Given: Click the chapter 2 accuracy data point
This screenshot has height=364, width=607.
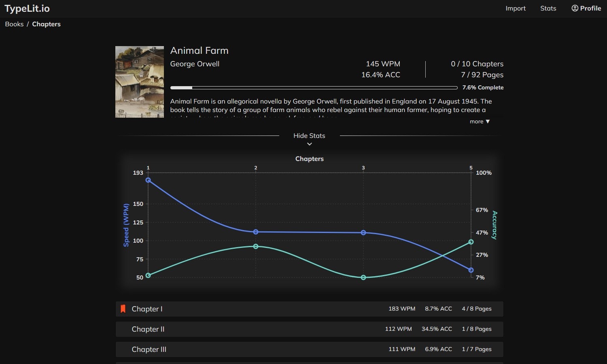Looking at the screenshot, I should [x=256, y=246].
